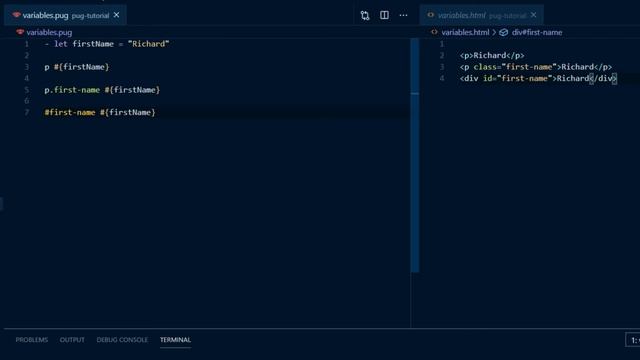Click #{firstName} on line 5 of pug file
640x360 pixels.
(132, 90)
